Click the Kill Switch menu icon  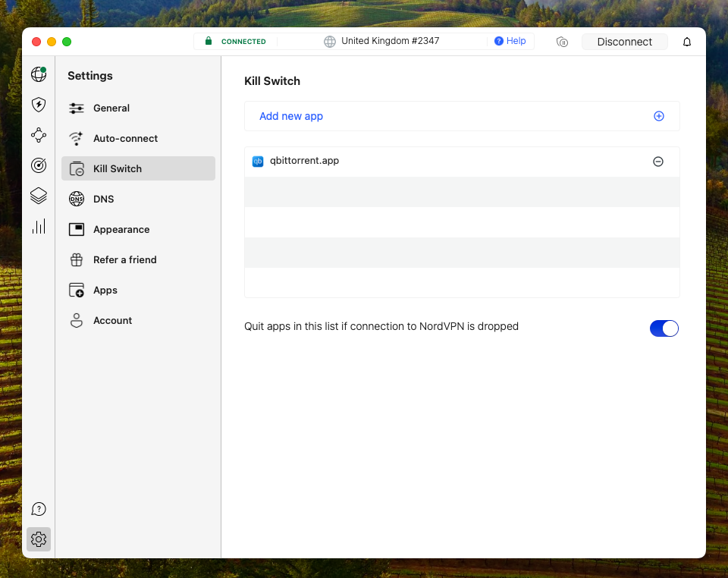pyautogui.click(x=77, y=168)
